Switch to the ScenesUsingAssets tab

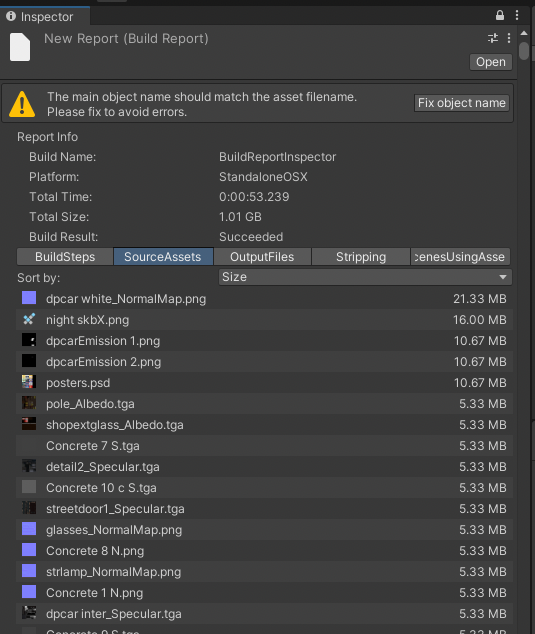coord(460,257)
